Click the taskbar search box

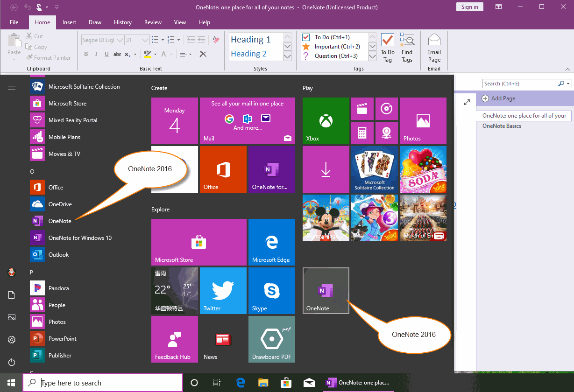103,383
